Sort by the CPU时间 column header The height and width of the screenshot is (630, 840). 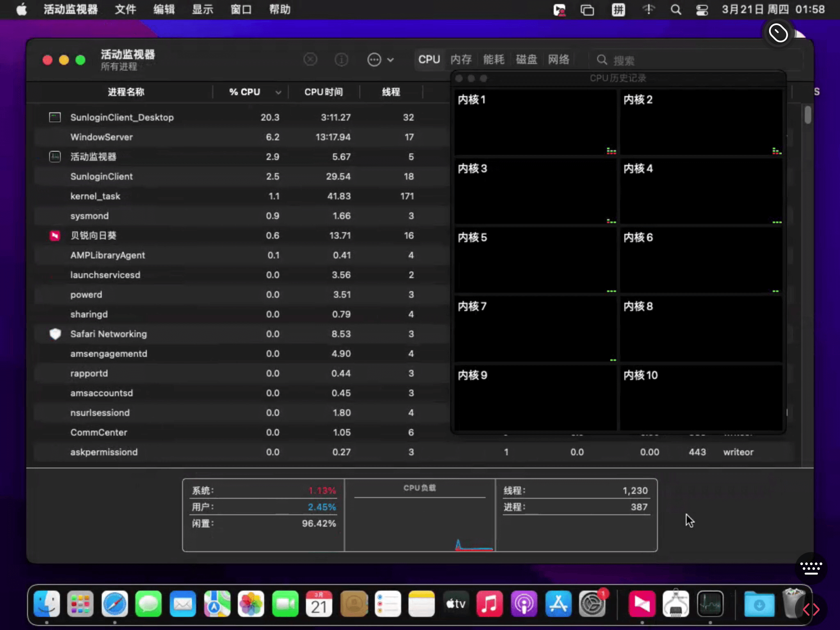click(x=324, y=92)
